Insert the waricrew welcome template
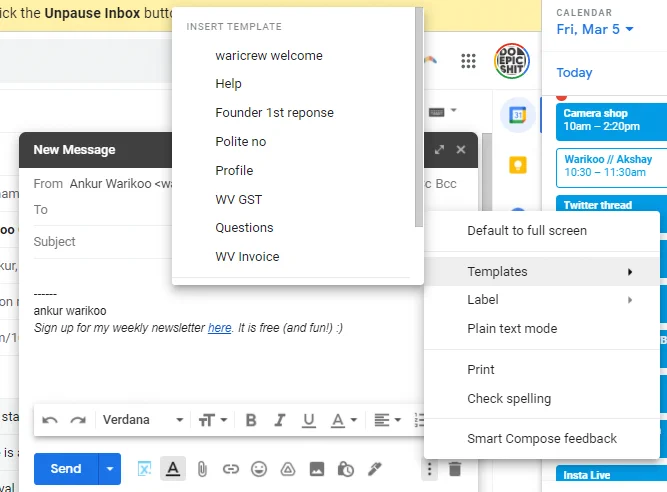Image resolution: width=667 pixels, height=492 pixels. coord(269,56)
